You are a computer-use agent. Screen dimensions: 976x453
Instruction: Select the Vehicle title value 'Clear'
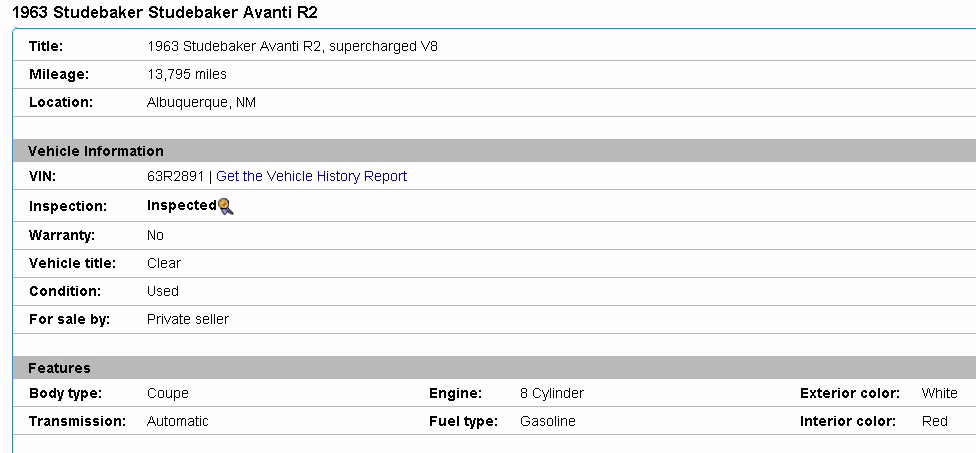point(164,263)
